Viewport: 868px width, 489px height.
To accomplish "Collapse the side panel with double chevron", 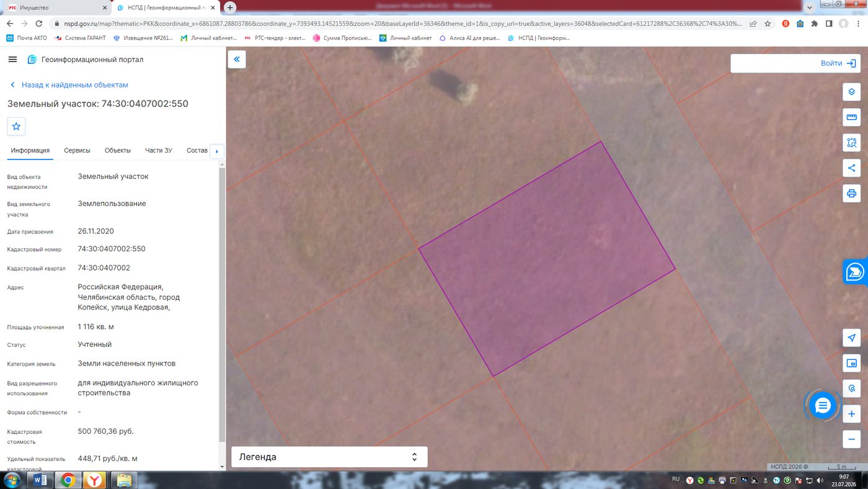I will pos(237,60).
